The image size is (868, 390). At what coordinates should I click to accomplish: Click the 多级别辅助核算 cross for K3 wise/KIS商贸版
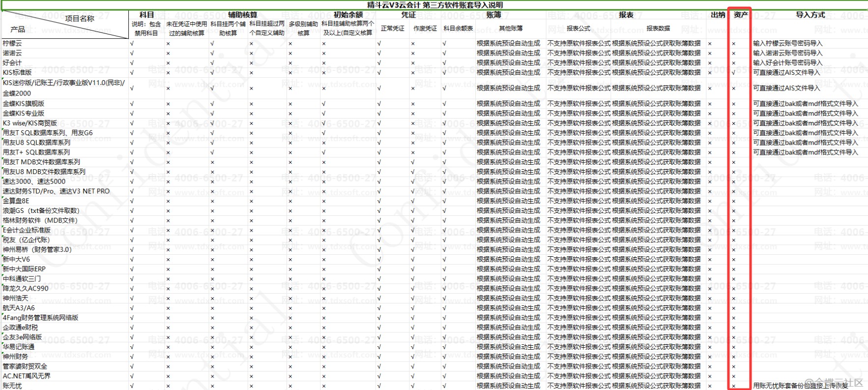pos(290,123)
